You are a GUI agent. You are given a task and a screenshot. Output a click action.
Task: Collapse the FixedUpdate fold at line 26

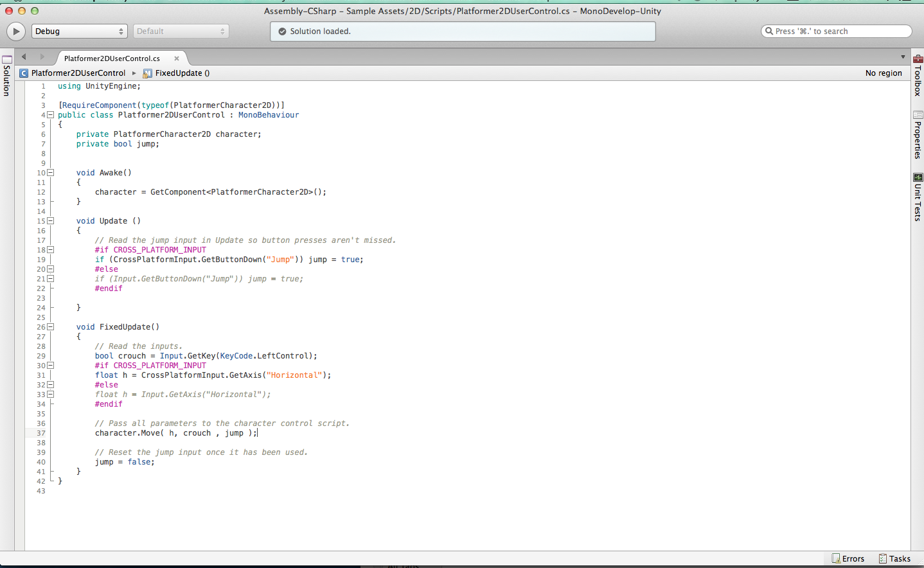pyautogui.click(x=51, y=327)
